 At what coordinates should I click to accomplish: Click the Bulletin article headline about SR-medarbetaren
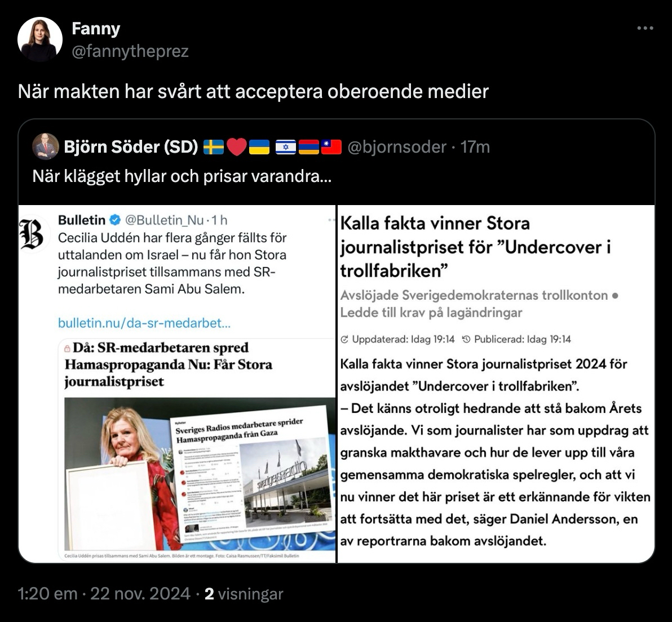(x=168, y=364)
